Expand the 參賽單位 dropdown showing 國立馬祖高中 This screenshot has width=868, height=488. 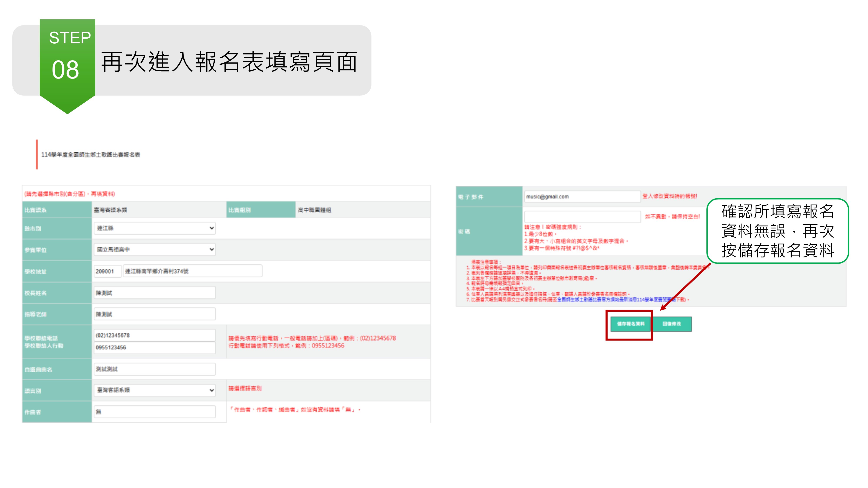click(154, 250)
